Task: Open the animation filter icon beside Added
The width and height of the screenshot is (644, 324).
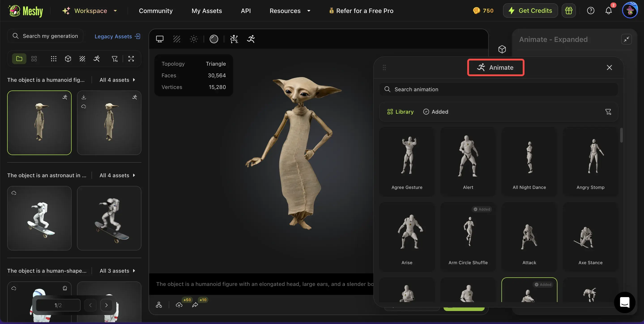Action: coord(608,112)
